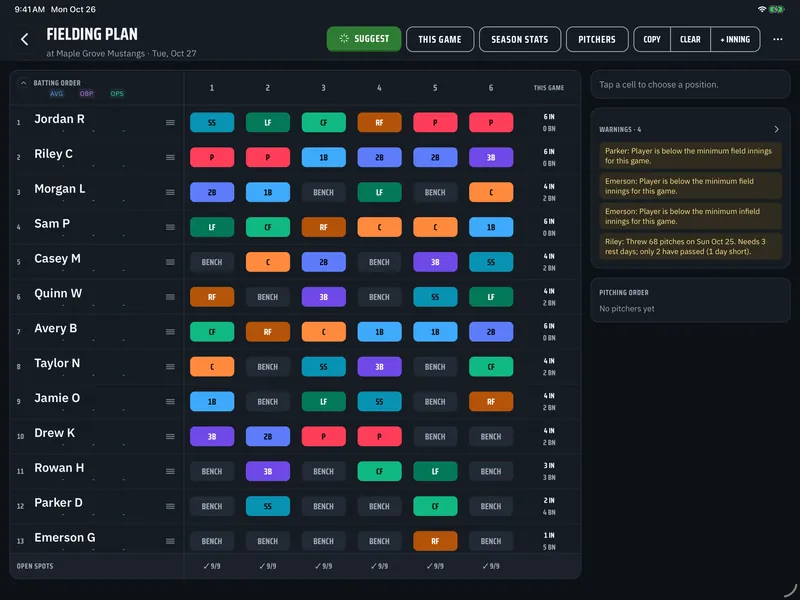Add an inning with + Inning
This screenshot has height=600, width=800.
(735, 39)
